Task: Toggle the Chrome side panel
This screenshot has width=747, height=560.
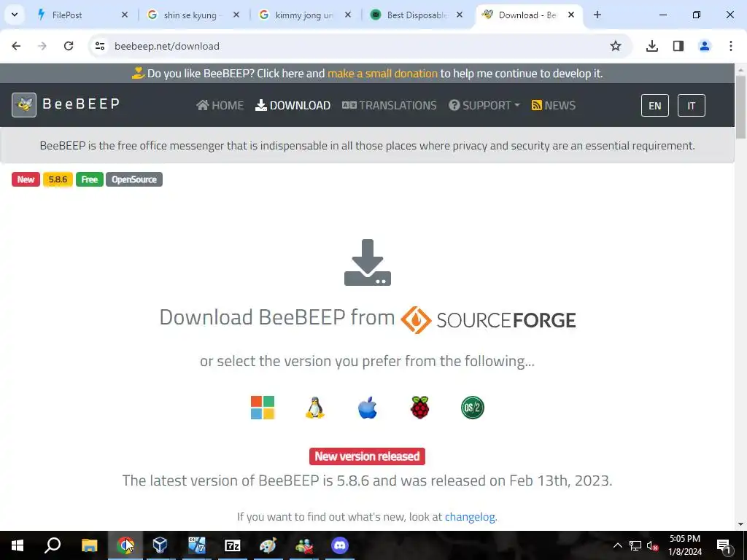Action: click(x=678, y=46)
